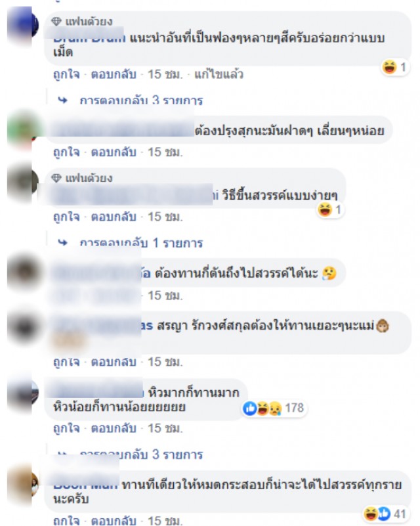
Task: Click reply arrow icon beside 3 replies
Action: 63,100
